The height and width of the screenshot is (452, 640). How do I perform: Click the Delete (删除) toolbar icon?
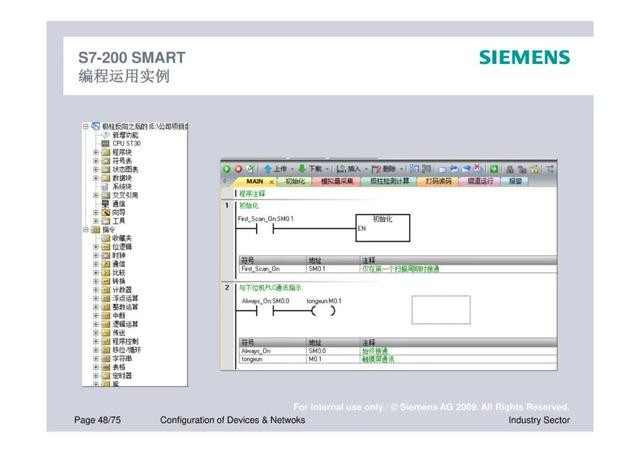click(x=376, y=169)
